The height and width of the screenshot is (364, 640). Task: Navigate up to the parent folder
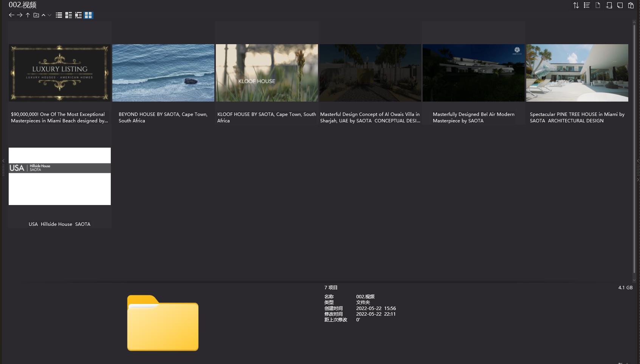28,15
